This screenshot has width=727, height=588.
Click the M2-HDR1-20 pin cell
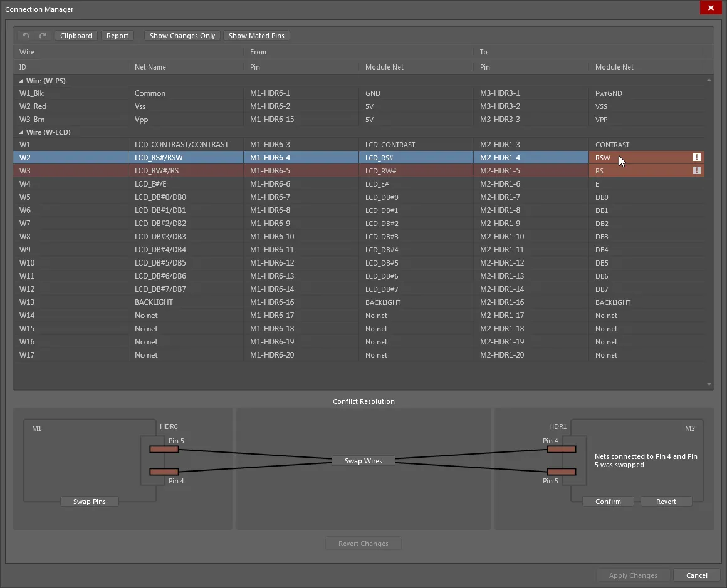(531, 355)
